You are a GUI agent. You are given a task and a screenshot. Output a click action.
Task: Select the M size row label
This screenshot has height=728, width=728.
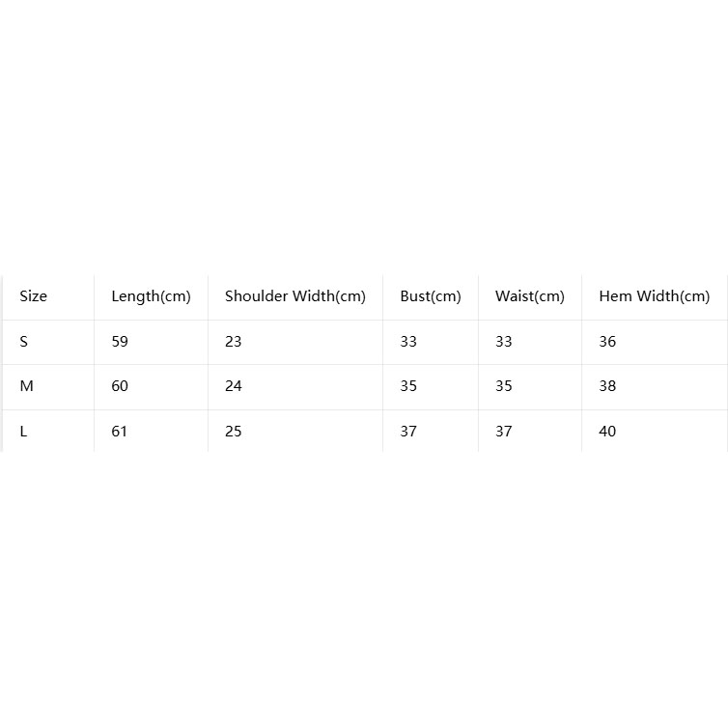pos(26,386)
